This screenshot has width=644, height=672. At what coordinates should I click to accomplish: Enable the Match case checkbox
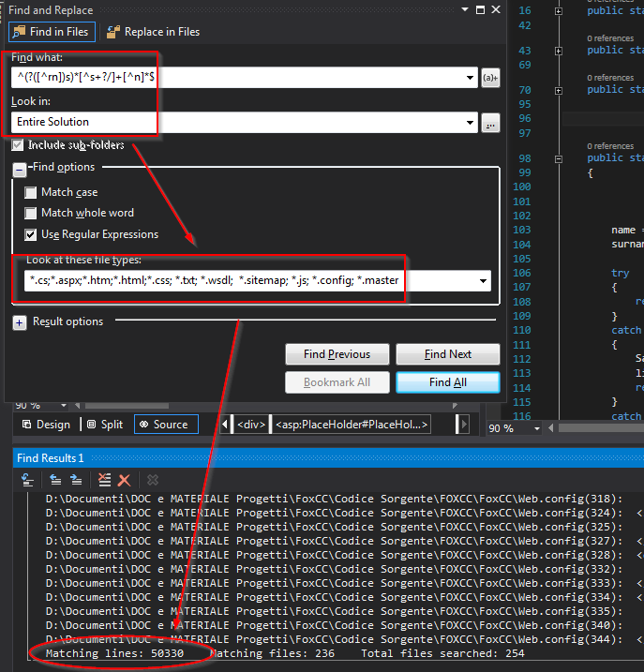pyautogui.click(x=32, y=192)
